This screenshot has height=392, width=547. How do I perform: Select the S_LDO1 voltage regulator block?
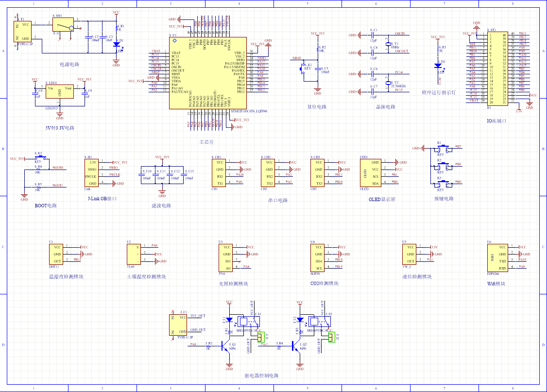click(x=60, y=91)
